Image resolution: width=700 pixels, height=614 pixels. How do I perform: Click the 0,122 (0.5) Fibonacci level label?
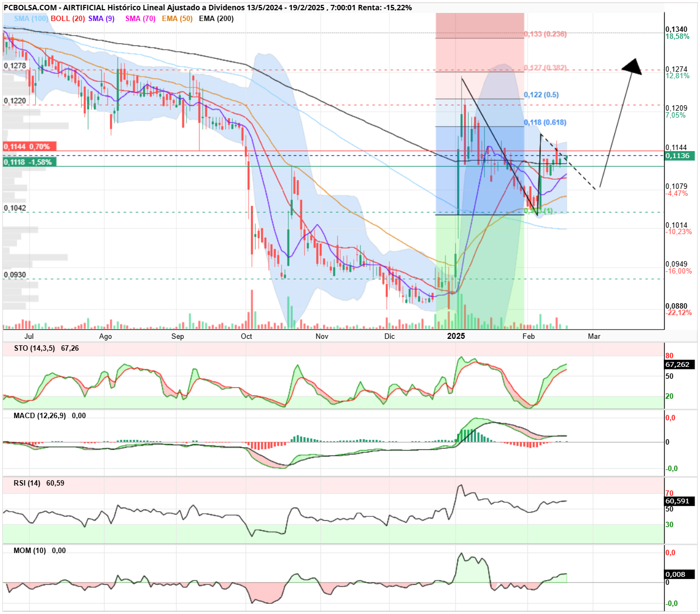coord(541,95)
